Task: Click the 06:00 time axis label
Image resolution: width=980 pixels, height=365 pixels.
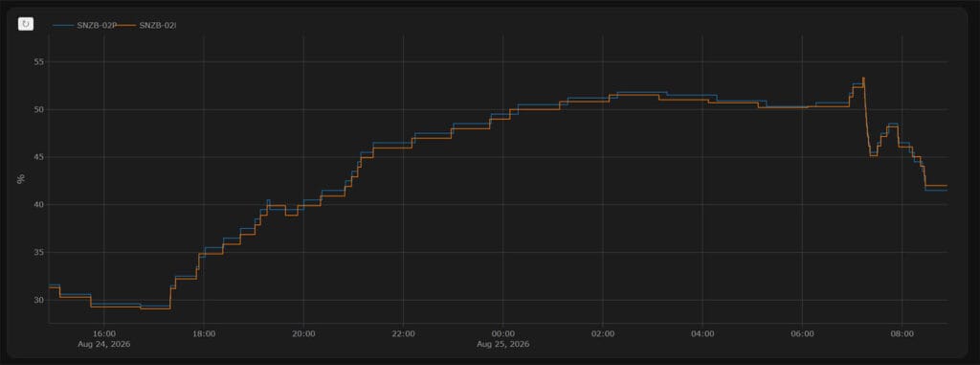Action: (802, 333)
